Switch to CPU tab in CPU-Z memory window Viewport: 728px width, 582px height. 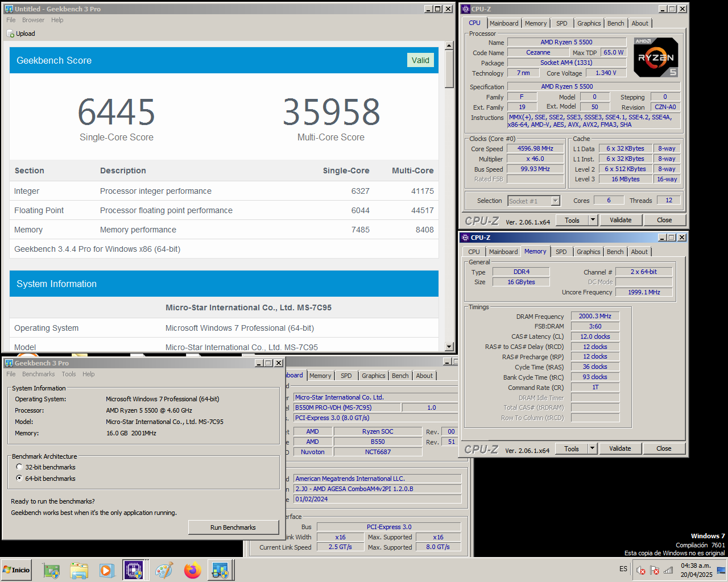474,252
